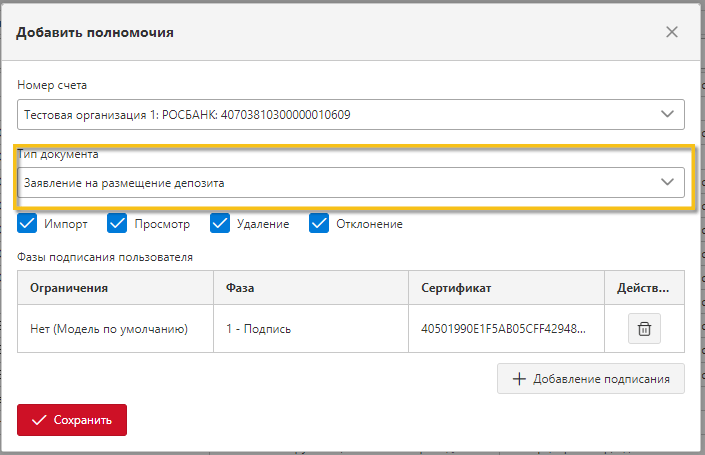Click the Действ... column header
The width and height of the screenshot is (705, 455).
644,288
